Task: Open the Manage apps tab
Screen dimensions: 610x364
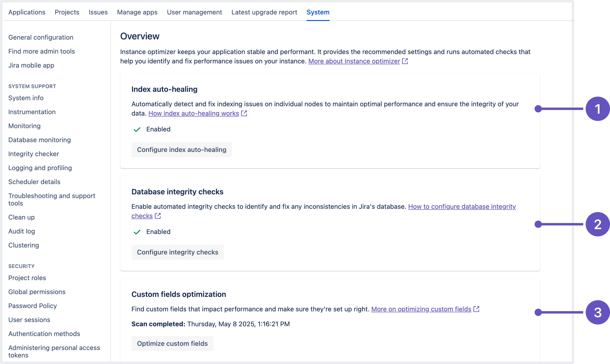Action: (x=137, y=12)
